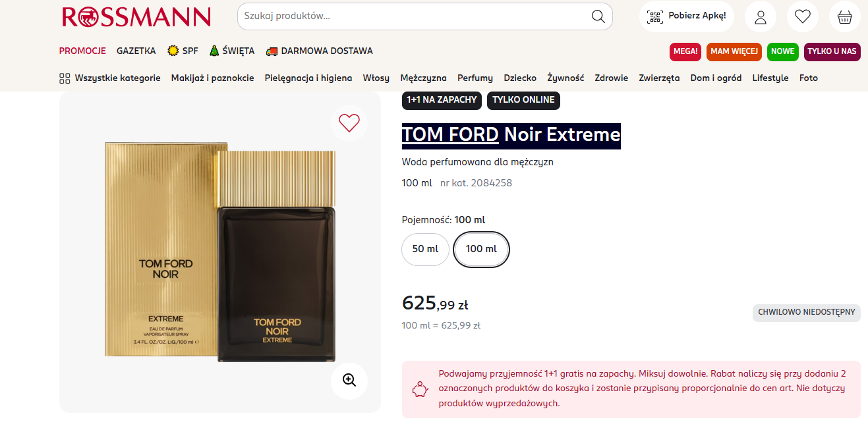Image resolution: width=868 pixels, height=428 pixels.
Task: Zoom product image with magnifier icon
Action: click(x=349, y=381)
